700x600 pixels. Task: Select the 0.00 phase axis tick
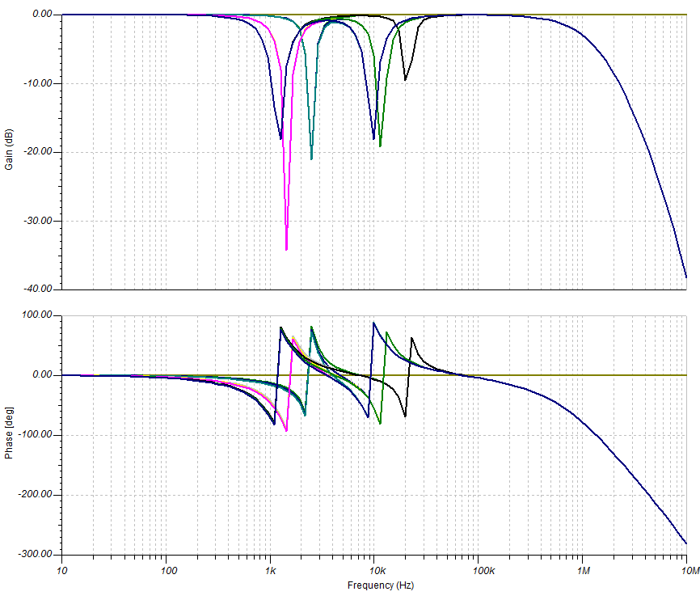coord(42,375)
